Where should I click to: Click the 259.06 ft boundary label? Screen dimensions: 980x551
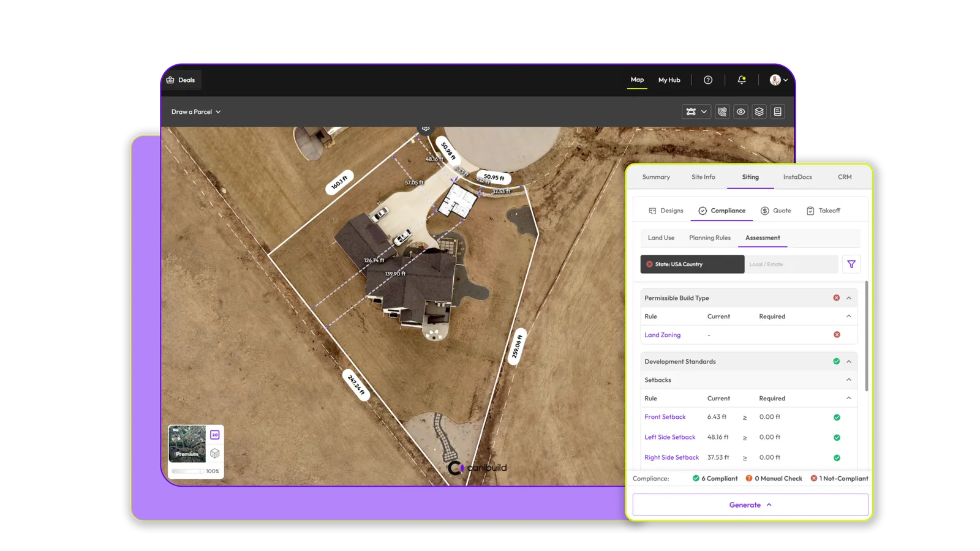tap(518, 347)
